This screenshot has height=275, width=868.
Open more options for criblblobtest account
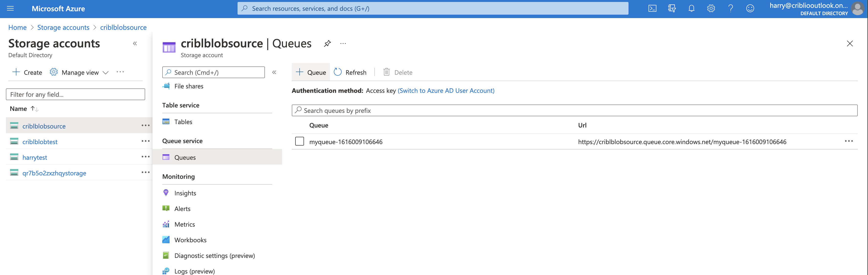[146, 141]
